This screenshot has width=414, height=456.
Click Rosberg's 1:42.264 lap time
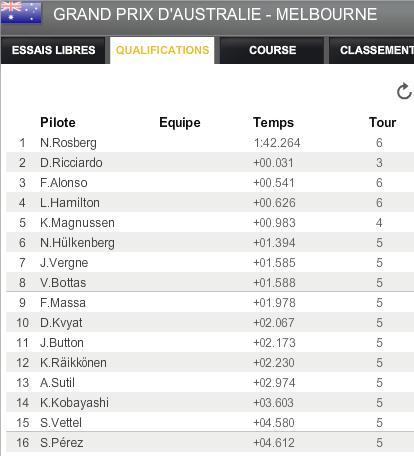277,143
